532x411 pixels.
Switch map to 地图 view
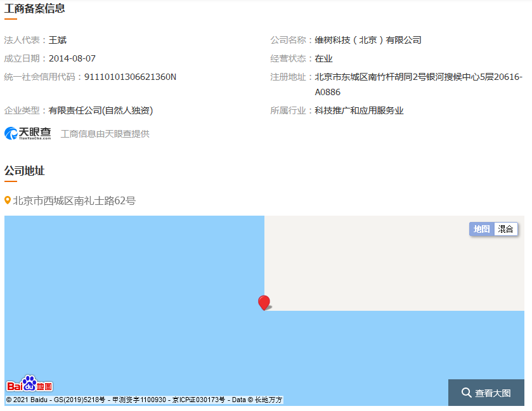click(x=481, y=229)
